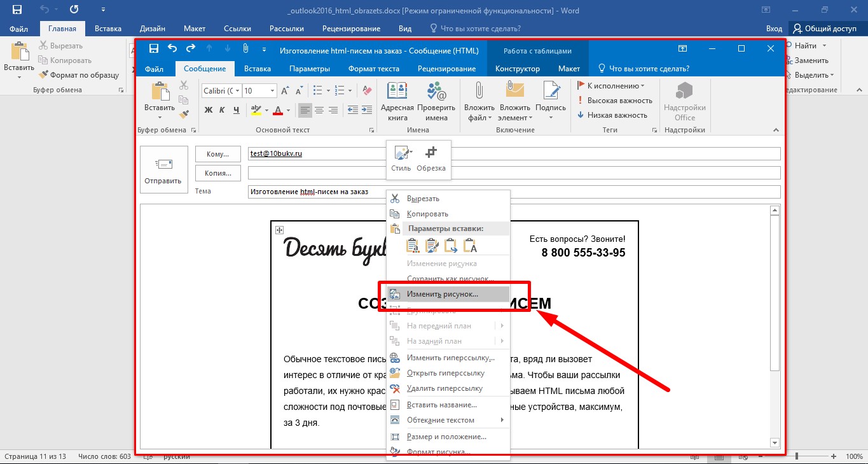
Task: Click the Cut scissors icon in Outlook ribbon
Action: point(184,85)
